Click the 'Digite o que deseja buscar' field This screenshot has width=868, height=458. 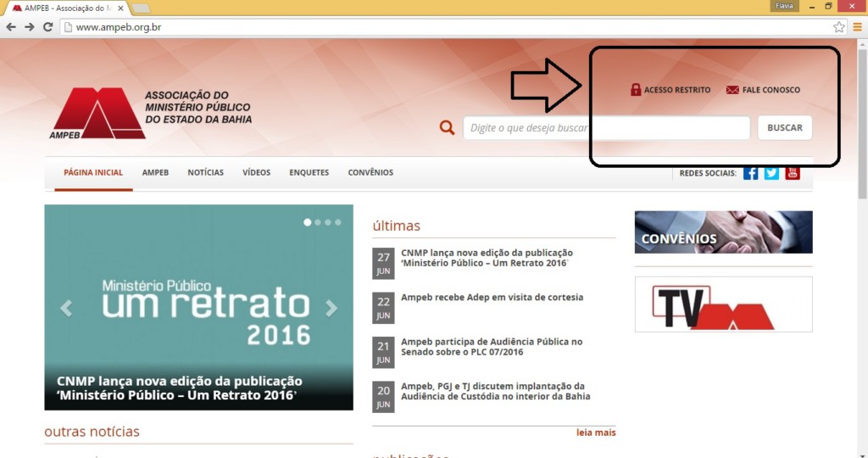(x=606, y=128)
